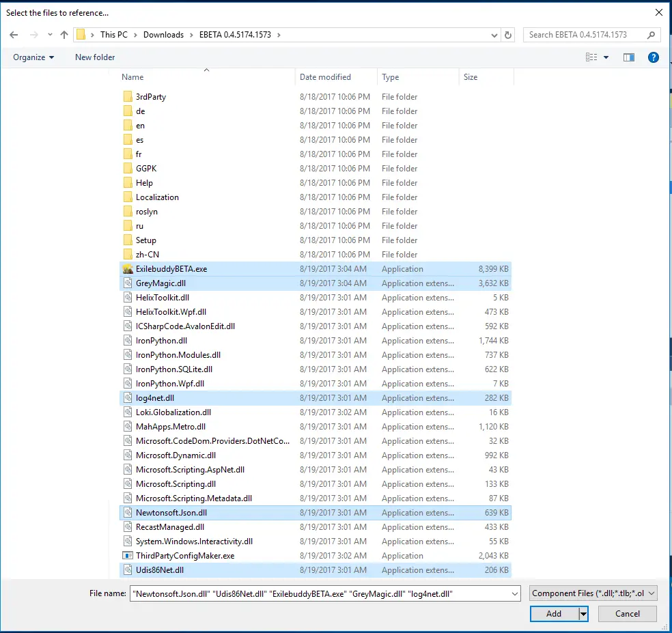Open the File name history dropdown
The width and height of the screenshot is (672, 633).
(x=515, y=594)
